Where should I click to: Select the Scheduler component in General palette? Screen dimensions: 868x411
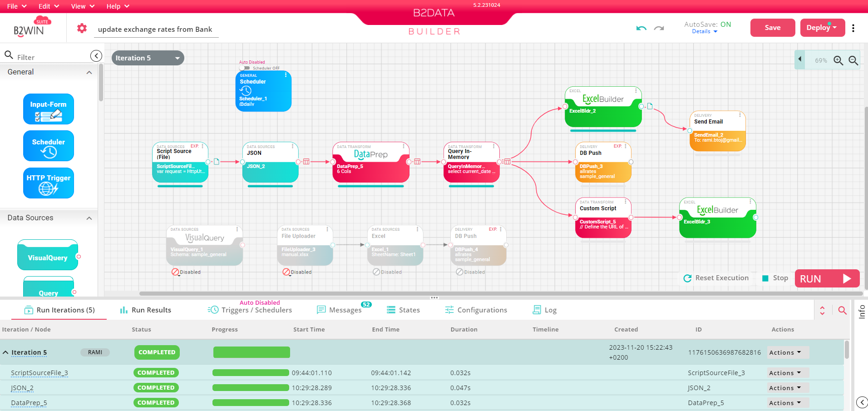coord(49,146)
